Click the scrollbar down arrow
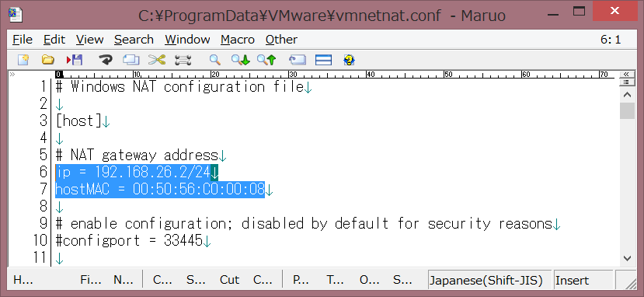Viewport: 644px width, 297px height. point(627,258)
